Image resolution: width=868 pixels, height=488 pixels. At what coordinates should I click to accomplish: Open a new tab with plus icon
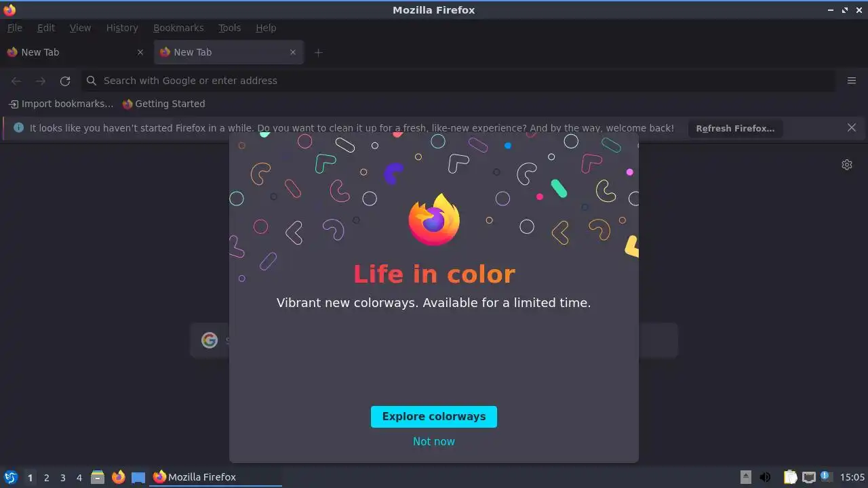point(318,52)
